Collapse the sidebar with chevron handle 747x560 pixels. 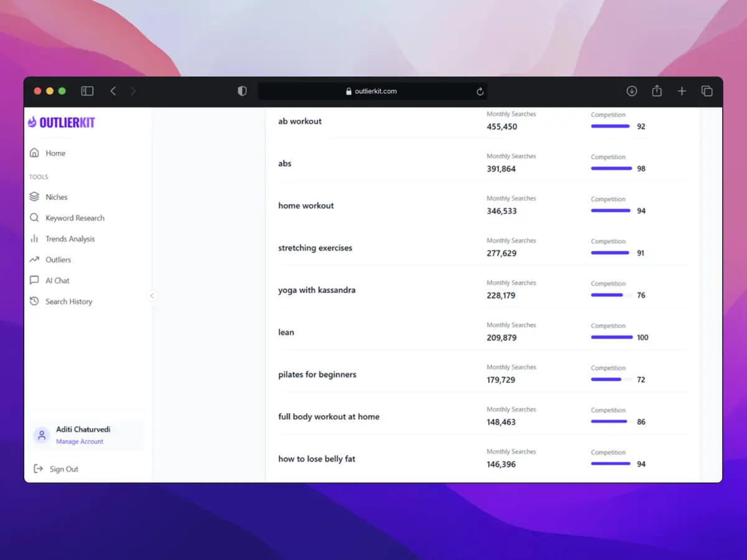152,296
